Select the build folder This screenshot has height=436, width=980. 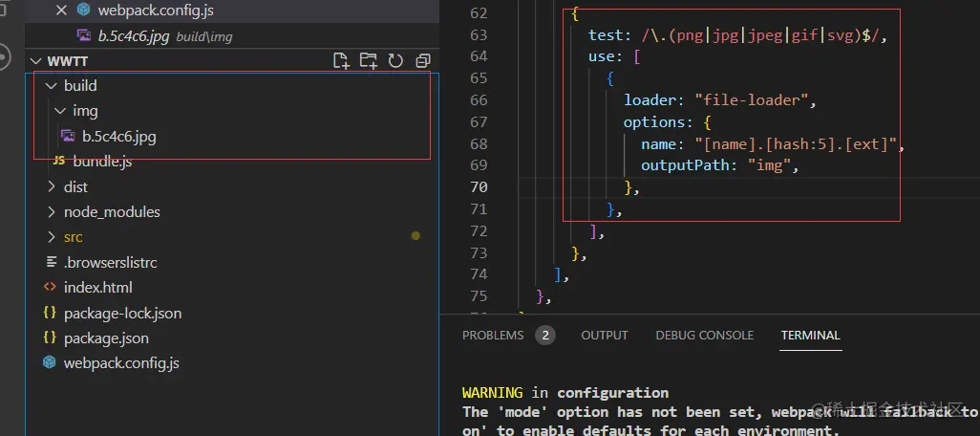pos(80,86)
